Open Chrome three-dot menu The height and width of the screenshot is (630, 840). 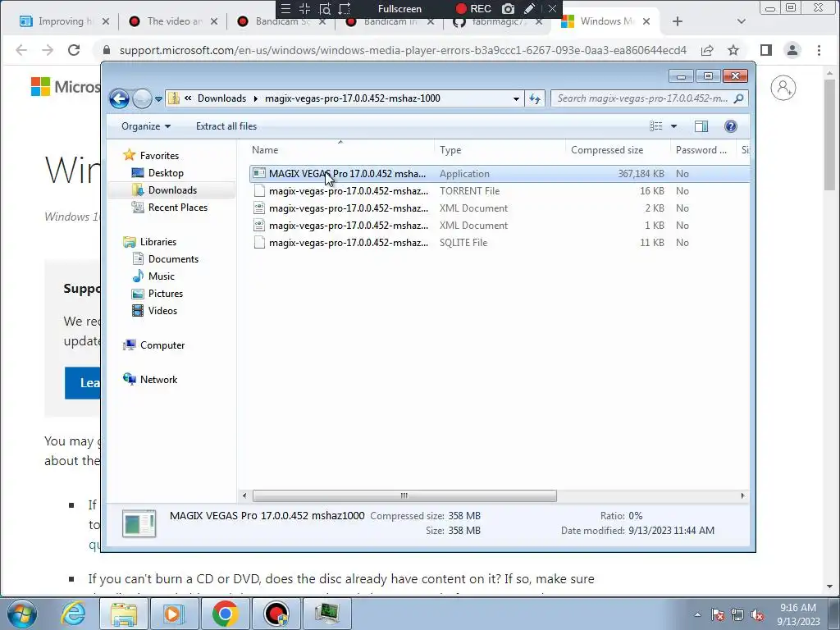[819, 50]
